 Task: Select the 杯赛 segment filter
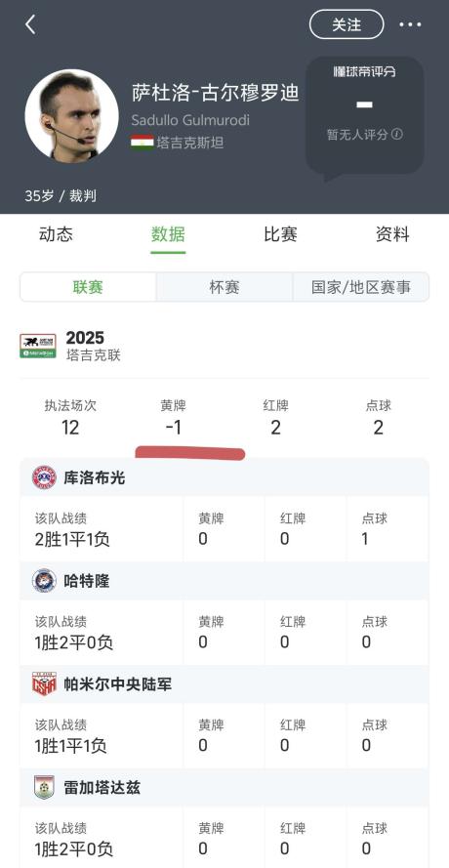click(224, 287)
